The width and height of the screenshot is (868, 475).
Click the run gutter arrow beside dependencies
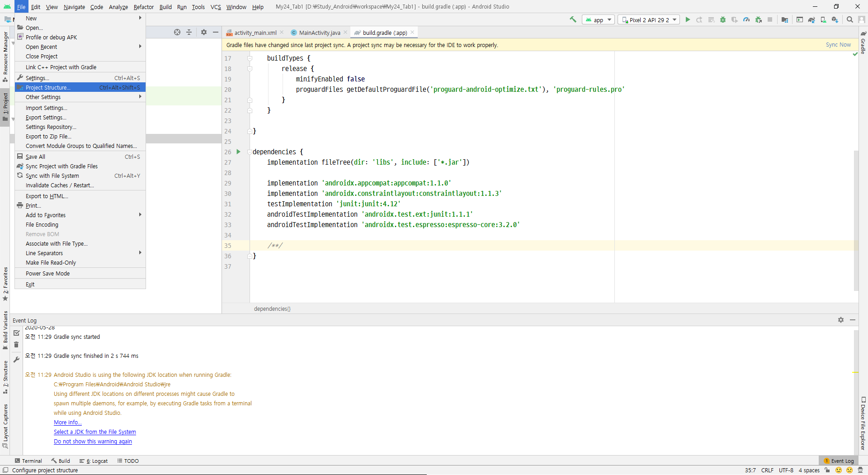coord(238,152)
